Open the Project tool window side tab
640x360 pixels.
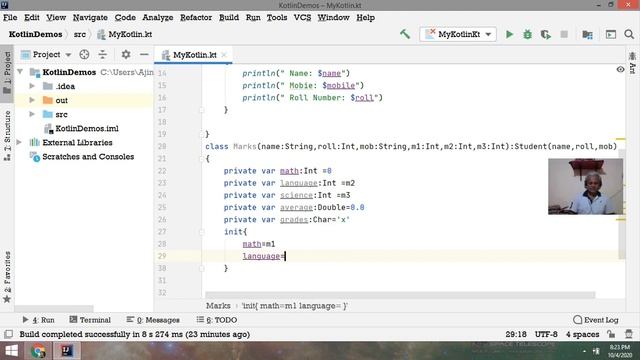[7, 73]
